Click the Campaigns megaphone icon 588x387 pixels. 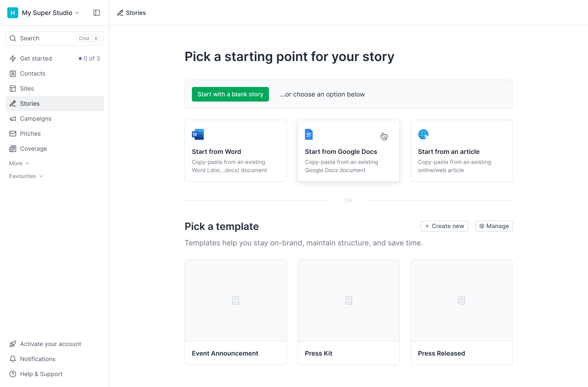13,118
